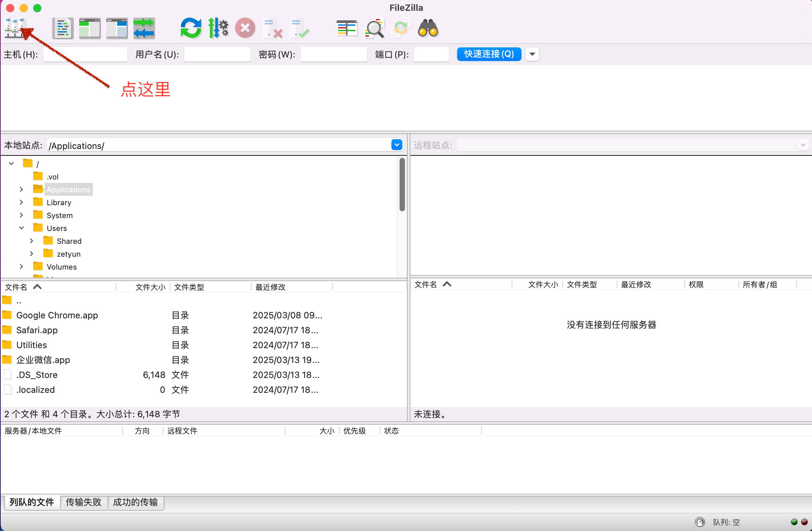The image size is (812, 531).
Task: Open the quick connect history dropdown arrow
Action: pos(532,54)
